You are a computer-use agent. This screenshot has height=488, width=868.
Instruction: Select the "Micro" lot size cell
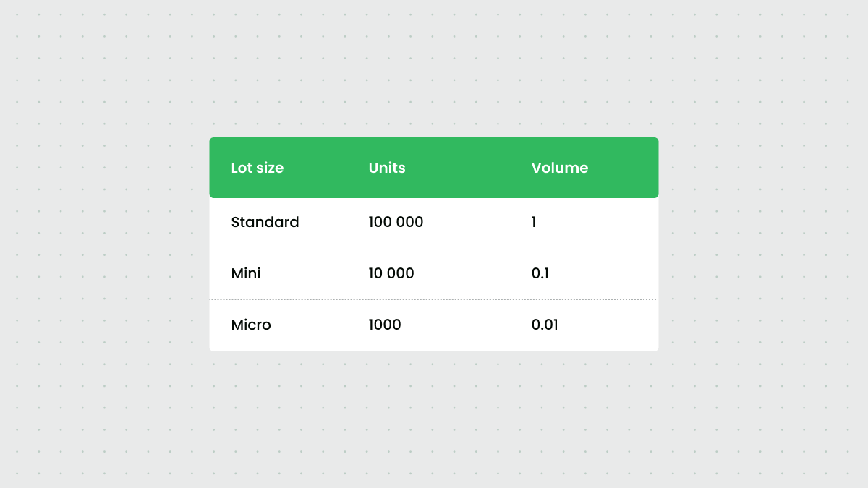251,325
